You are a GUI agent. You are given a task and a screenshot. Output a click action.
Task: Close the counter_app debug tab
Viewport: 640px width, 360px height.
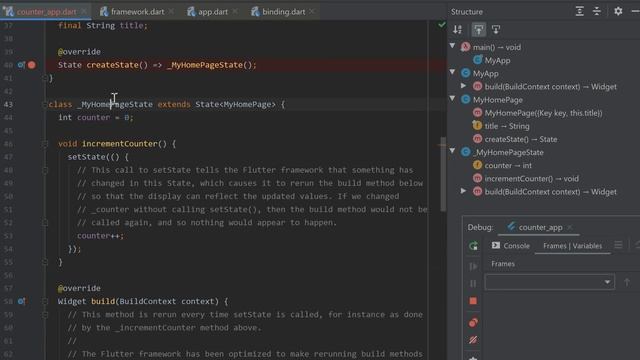(570, 227)
